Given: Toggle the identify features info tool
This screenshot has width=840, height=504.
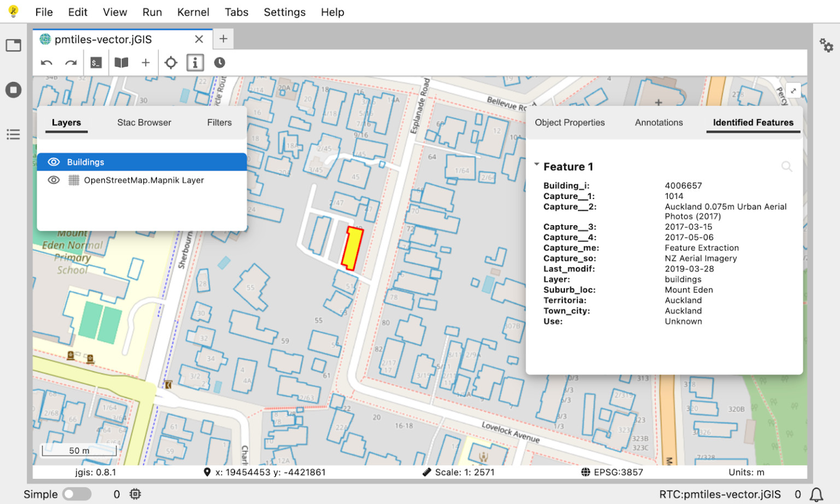Looking at the screenshot, I should click(195, 63).
